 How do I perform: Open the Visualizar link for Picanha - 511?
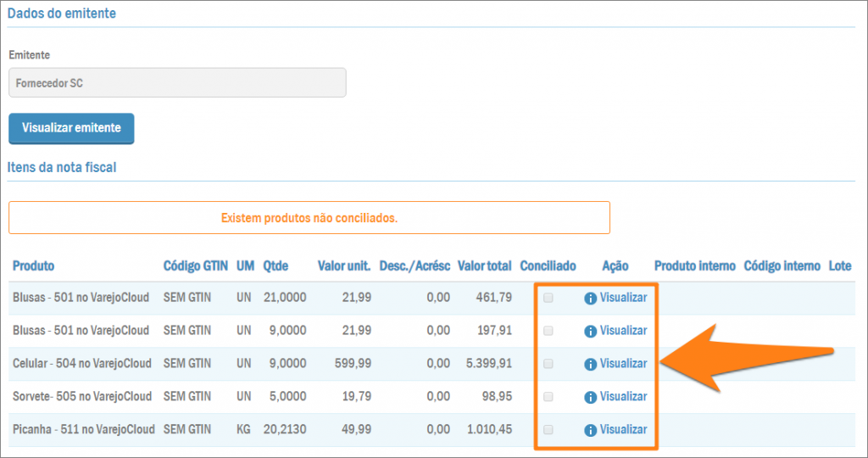[623, 430]
